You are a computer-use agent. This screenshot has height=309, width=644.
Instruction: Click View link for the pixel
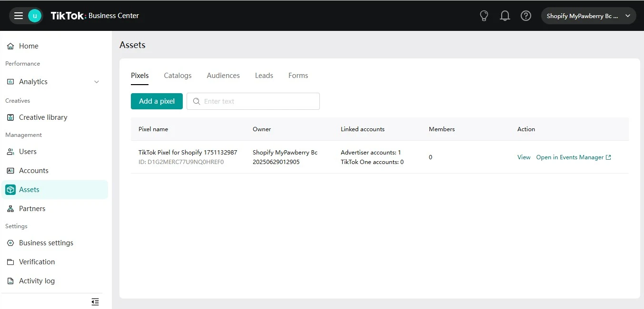524,157
